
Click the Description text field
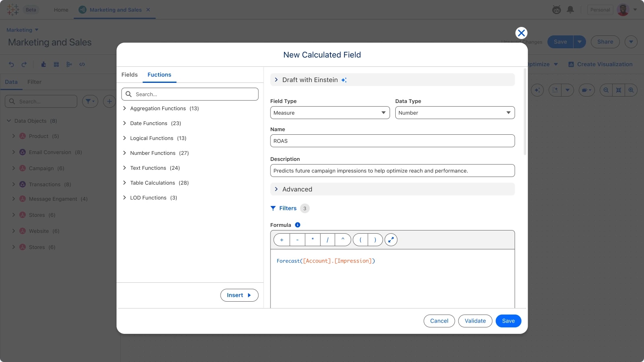click(x=392, y=171)
